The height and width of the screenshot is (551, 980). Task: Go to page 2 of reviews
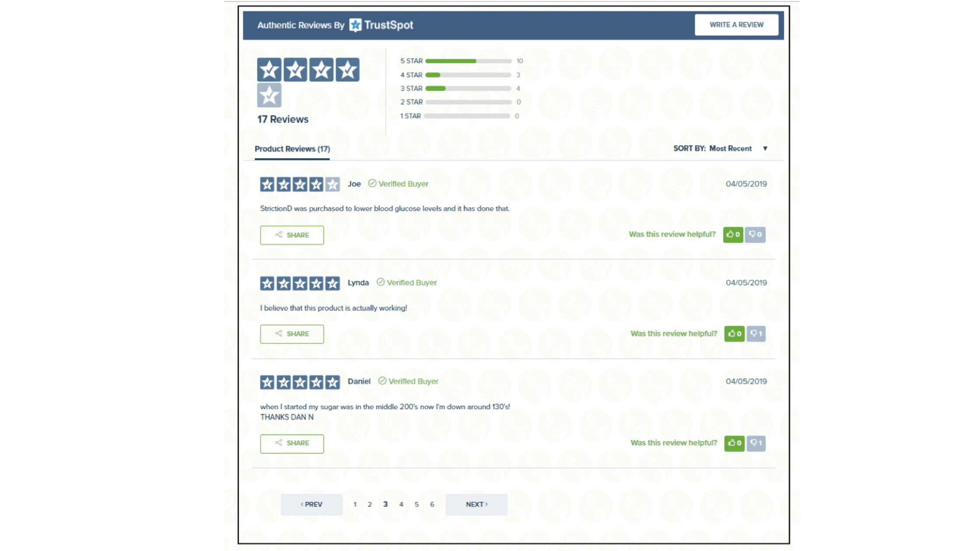tap(370, 504)
